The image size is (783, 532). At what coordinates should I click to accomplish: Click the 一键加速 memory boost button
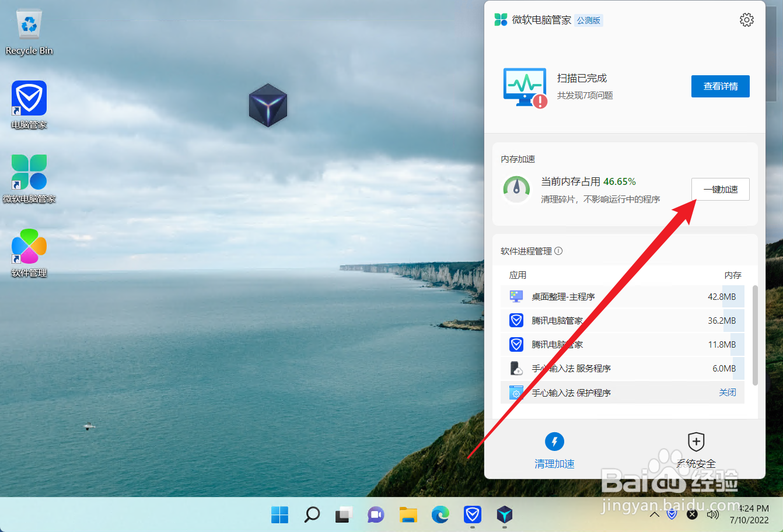point(721,190)
